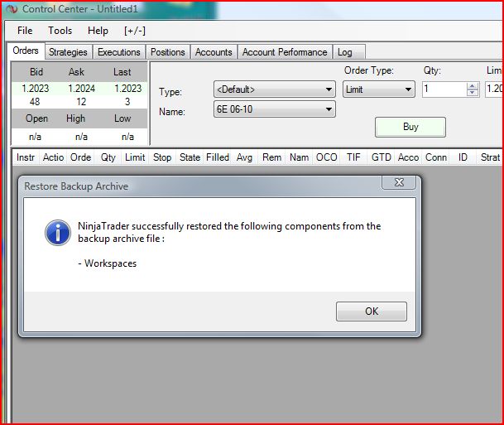Click the Limit column header in grid

pos(135,157)
